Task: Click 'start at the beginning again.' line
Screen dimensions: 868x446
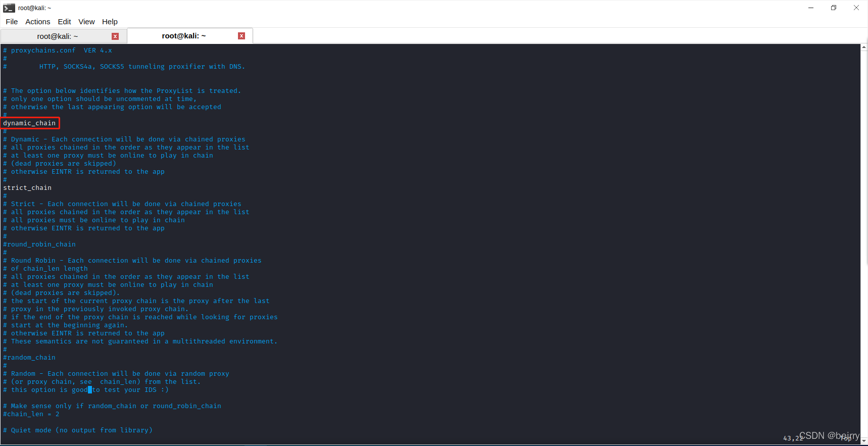Action: pos(66,325)
